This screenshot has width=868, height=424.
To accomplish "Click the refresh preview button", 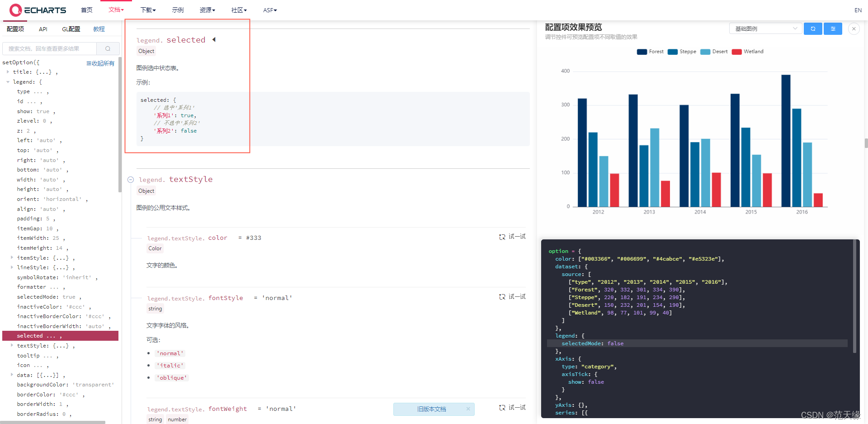I will (x=813, y=29).
